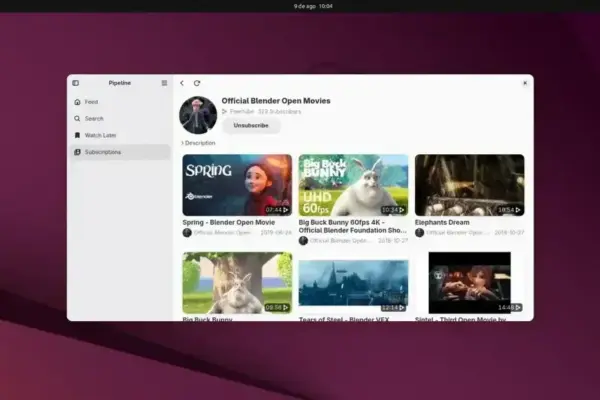Click the Search magnifier icon
The height and width of the screenshot is (400, 600).
coord(77,119)
